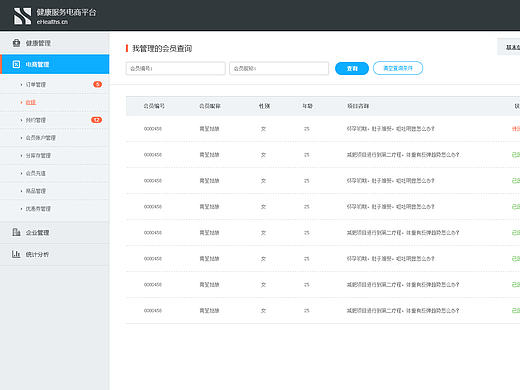Click the blue 查询 button
The image size is (520, 390).
click(x=352, y=68)
